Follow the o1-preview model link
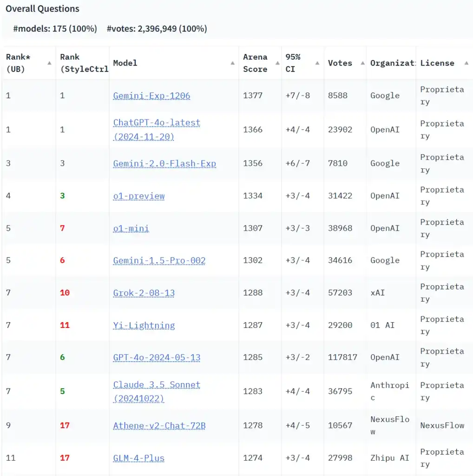 pyautogui.click(x=138, y=196)
